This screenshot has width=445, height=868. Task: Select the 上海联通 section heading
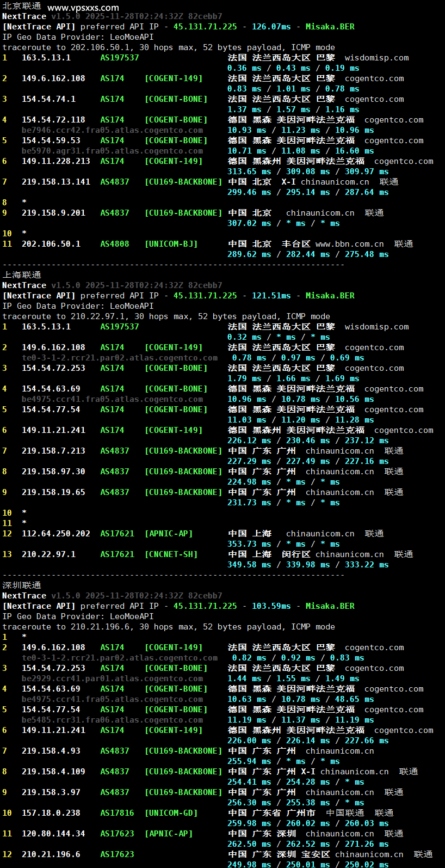click(x=22, y=275)
